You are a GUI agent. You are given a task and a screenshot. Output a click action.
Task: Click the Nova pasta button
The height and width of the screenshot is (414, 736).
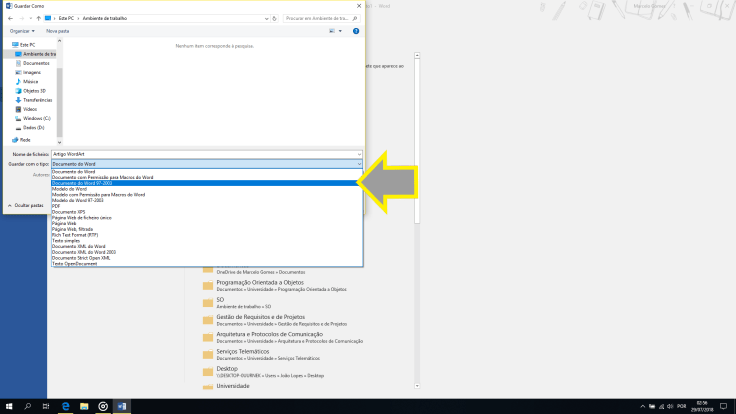click(x=57, y=31)
